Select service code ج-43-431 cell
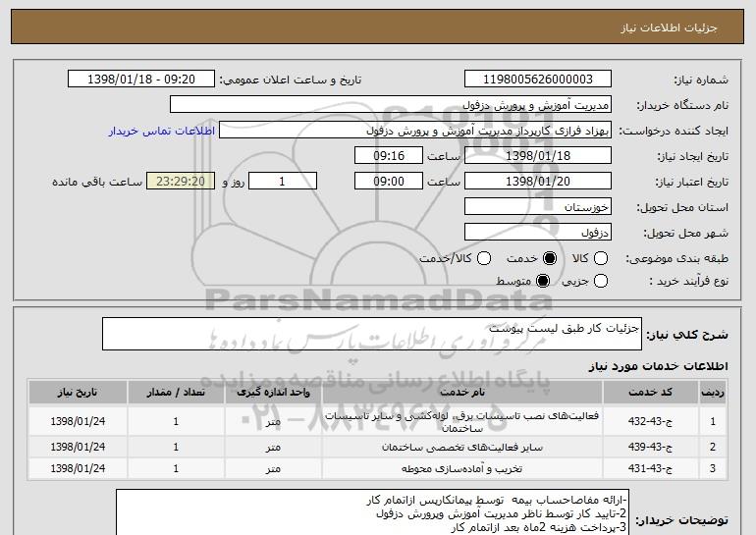The image size is (756, 535). point(650,468)
